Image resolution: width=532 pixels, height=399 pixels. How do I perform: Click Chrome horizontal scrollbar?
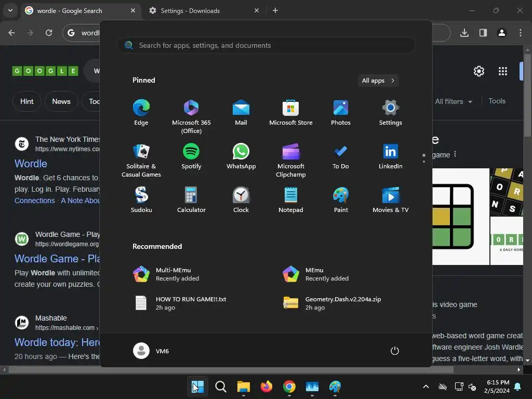click(231, 369)
